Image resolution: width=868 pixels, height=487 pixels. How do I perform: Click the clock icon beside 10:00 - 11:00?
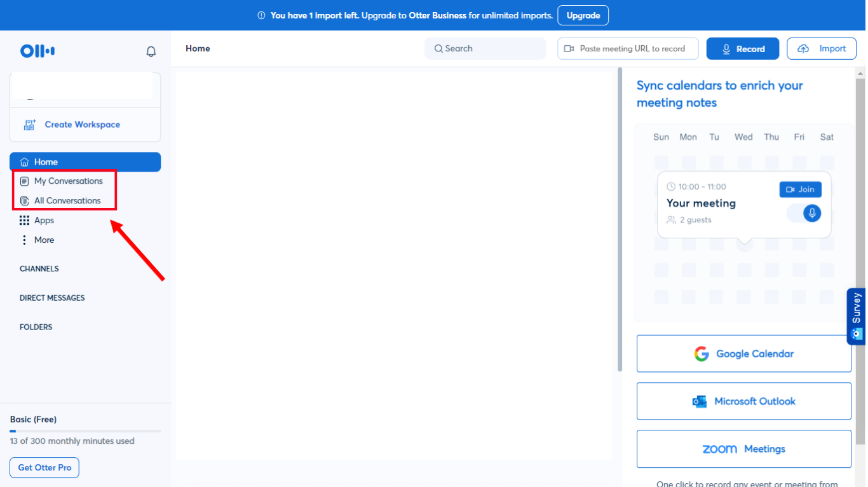tap(671, 187)
